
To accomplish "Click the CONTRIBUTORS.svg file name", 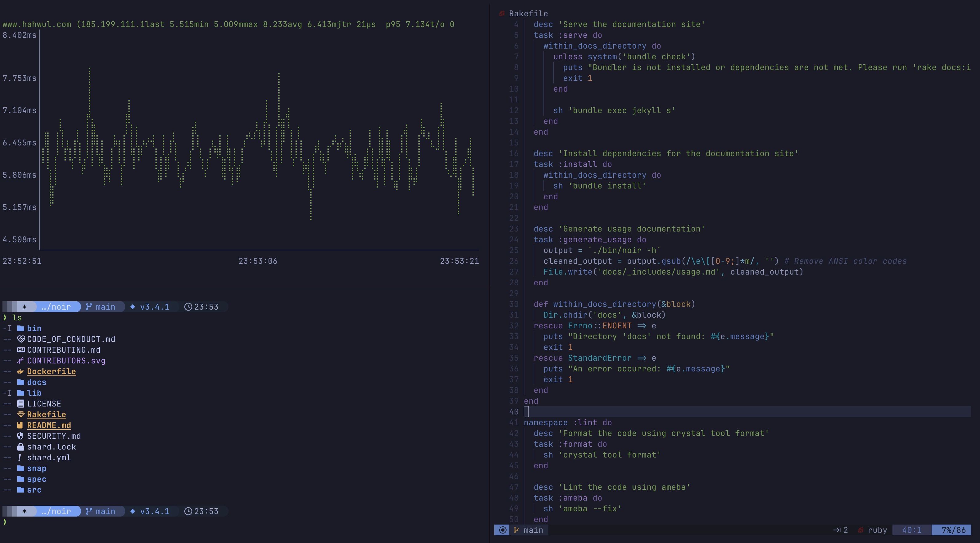I will (x=66, y=361).
